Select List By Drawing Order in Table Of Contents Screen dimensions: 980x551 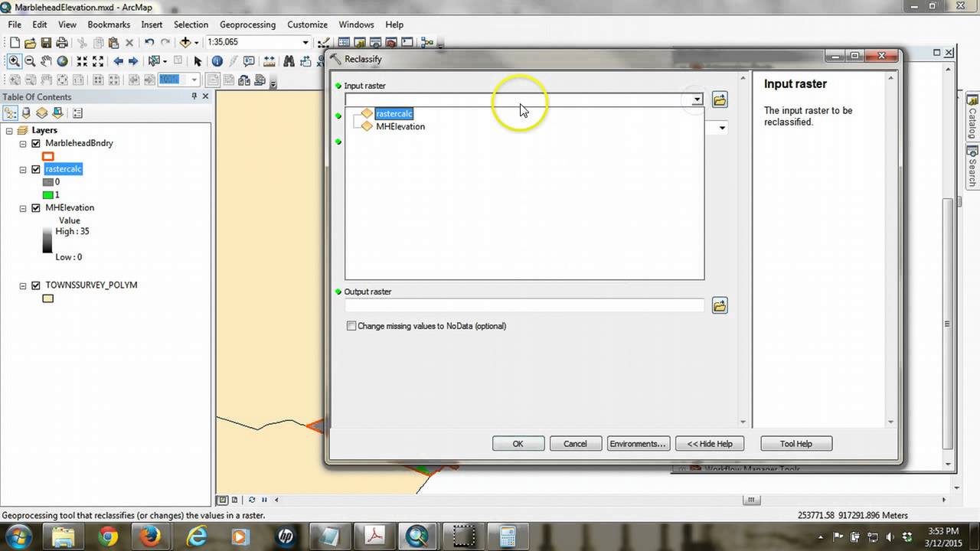11,113
